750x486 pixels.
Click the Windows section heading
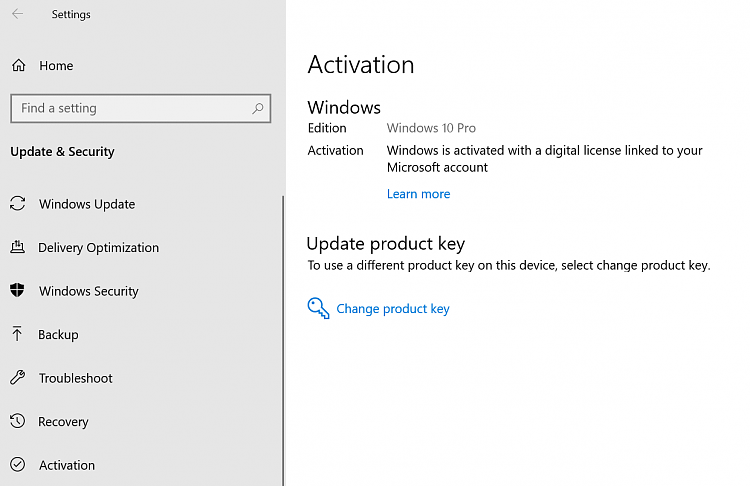point(344,108)
